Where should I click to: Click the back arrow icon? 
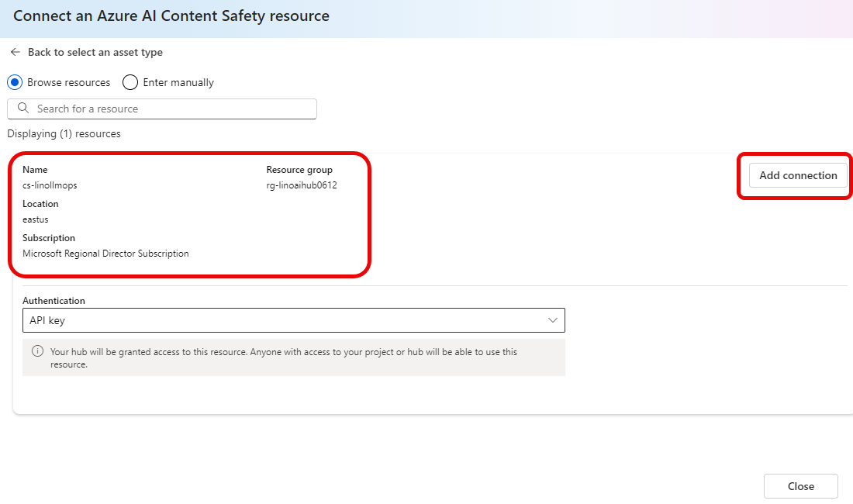[16, 52]
